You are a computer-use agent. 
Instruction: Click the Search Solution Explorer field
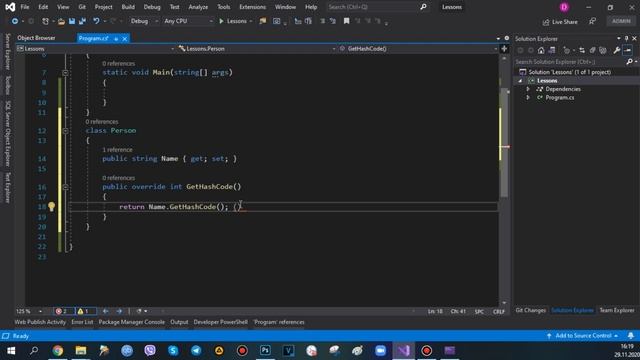tap(569, 62)
